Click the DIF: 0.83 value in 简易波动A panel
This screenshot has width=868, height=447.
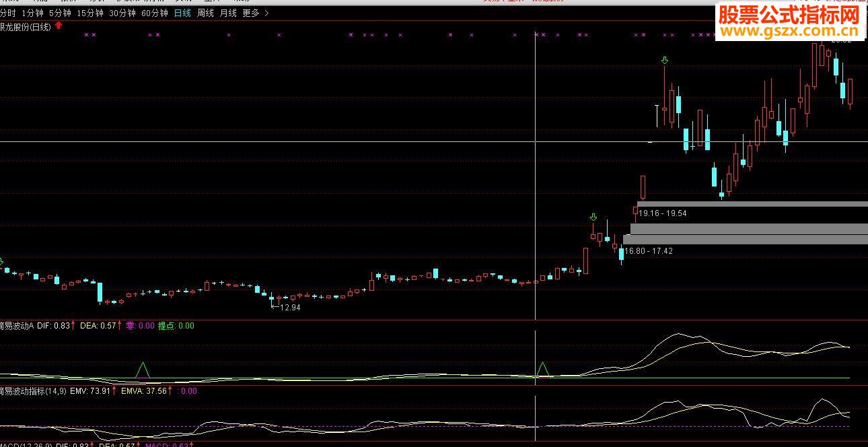pyautogui.click(x=54, y=326)
